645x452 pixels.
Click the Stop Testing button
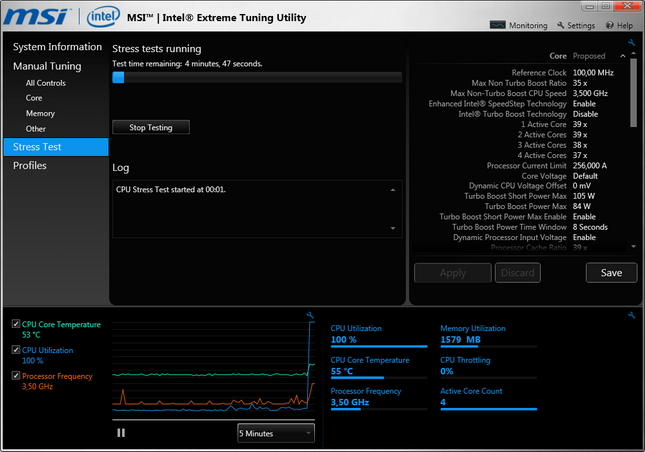[151, 127]
